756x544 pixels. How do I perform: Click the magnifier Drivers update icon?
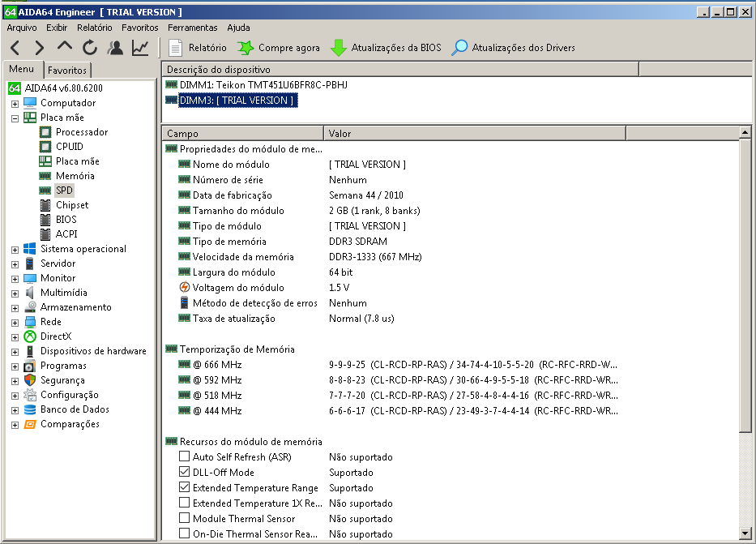pyautogui.click(x=459, y=48)
